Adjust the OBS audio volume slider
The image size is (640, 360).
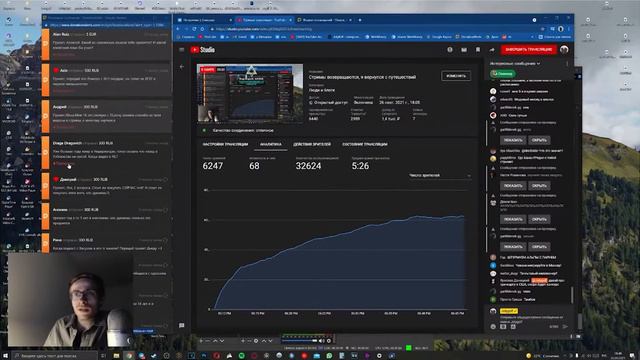tap(301, 340)
